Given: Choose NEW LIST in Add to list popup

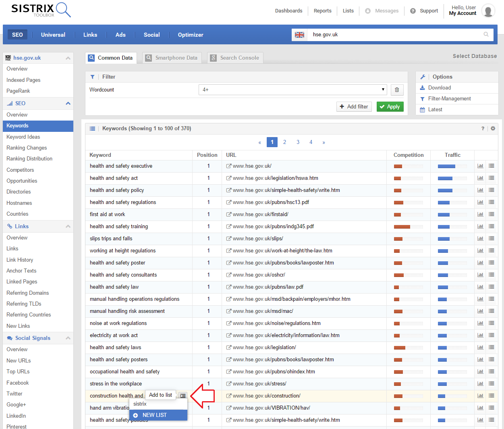Looking at the screenshot, I should pyautogui.click(x=158, y=415).
